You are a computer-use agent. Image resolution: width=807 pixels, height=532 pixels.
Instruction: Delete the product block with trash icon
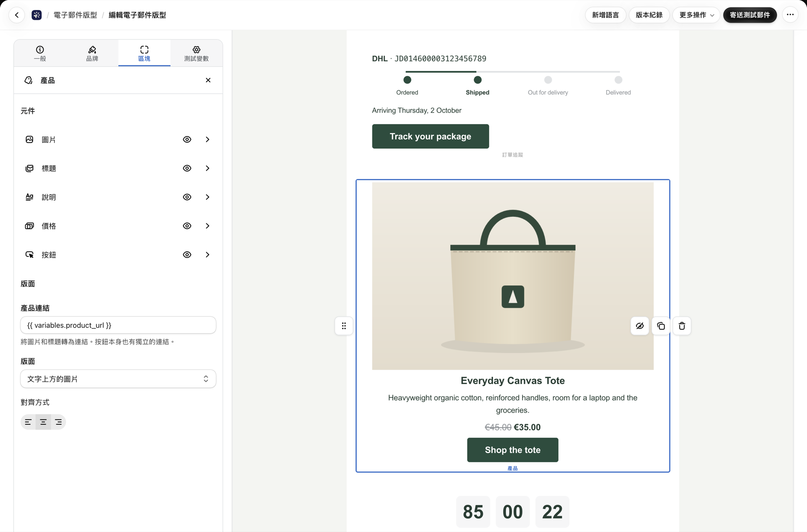click(x=682, y=326)
